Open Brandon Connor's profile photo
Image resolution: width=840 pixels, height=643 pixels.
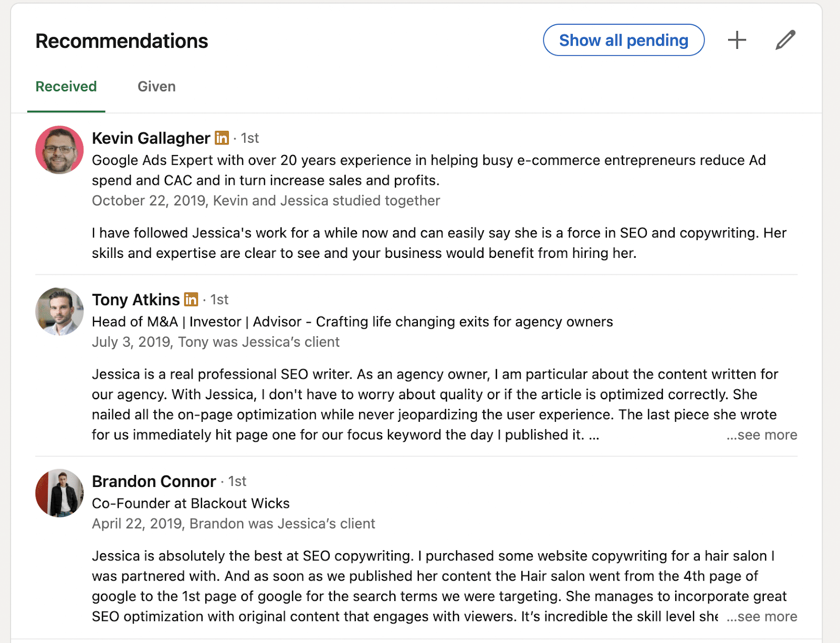pos(59,493)
